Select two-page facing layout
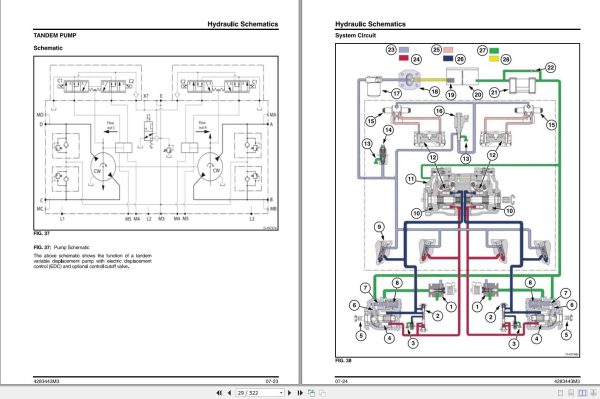 (x=582, y=393)
